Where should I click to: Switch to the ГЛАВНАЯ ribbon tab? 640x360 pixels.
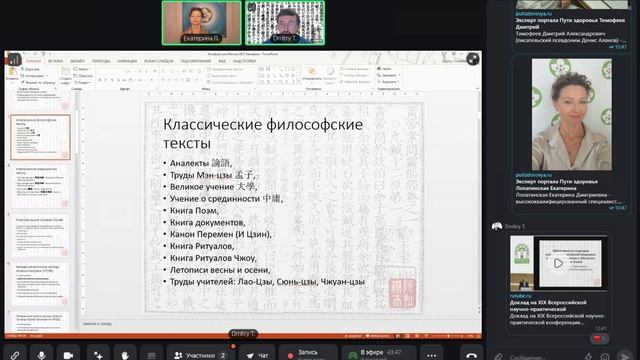point(34,61)
